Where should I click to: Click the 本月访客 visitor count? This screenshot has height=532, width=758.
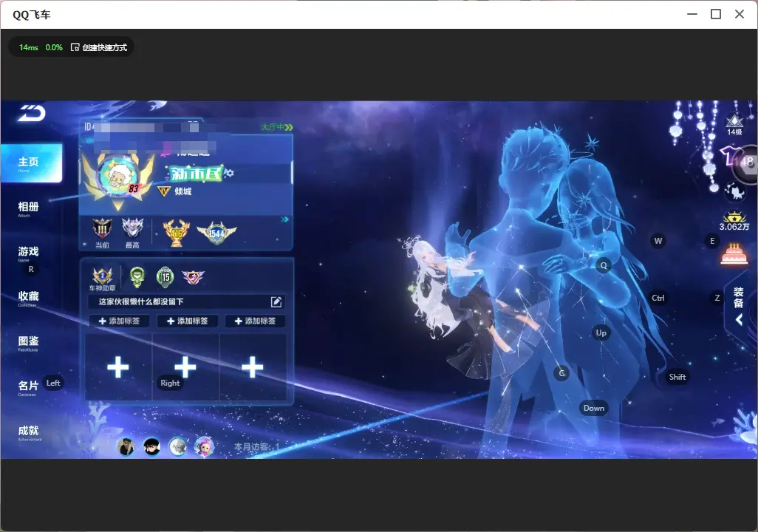coord(257,447)
